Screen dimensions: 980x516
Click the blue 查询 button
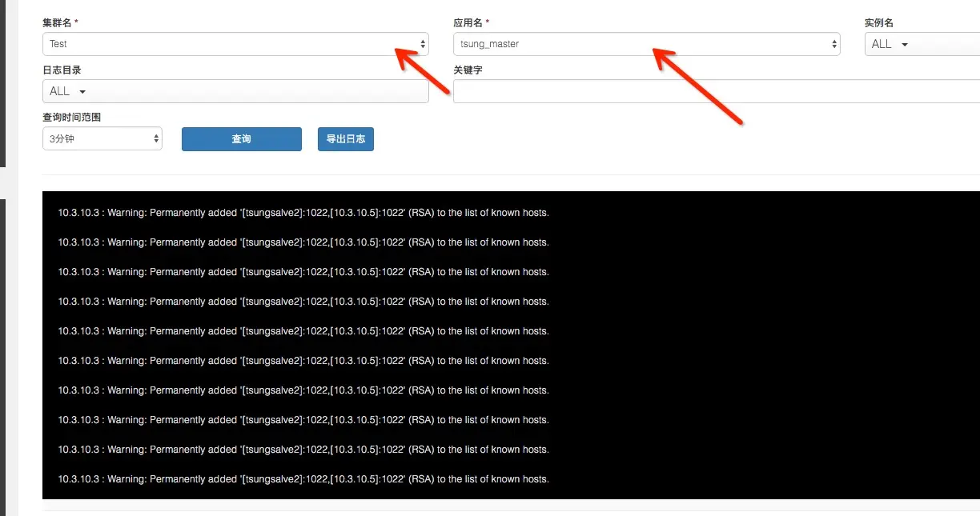pyautogui.click(x=242, y=138)
